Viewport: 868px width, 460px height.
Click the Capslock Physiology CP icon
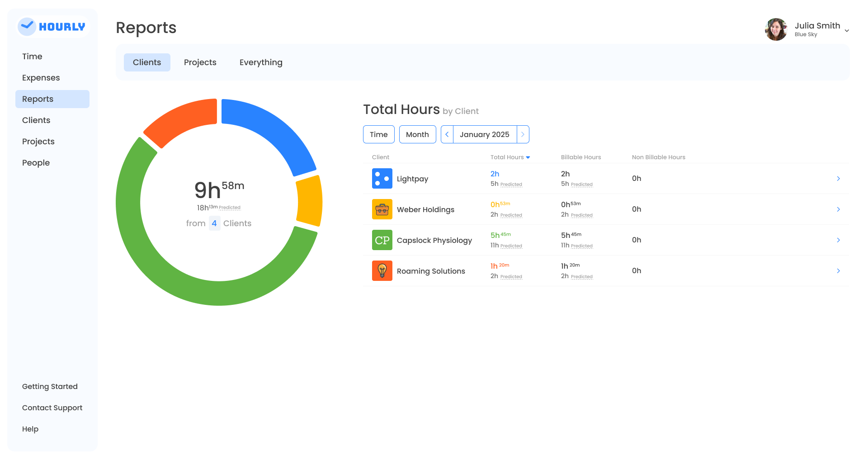[382, 240]
